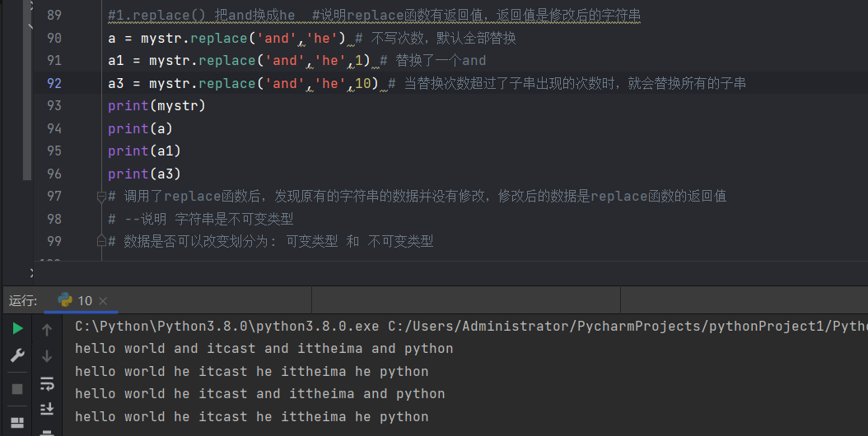Toggle scroll to end of output
Screen dimensions: 868x436
pos(47,409)
